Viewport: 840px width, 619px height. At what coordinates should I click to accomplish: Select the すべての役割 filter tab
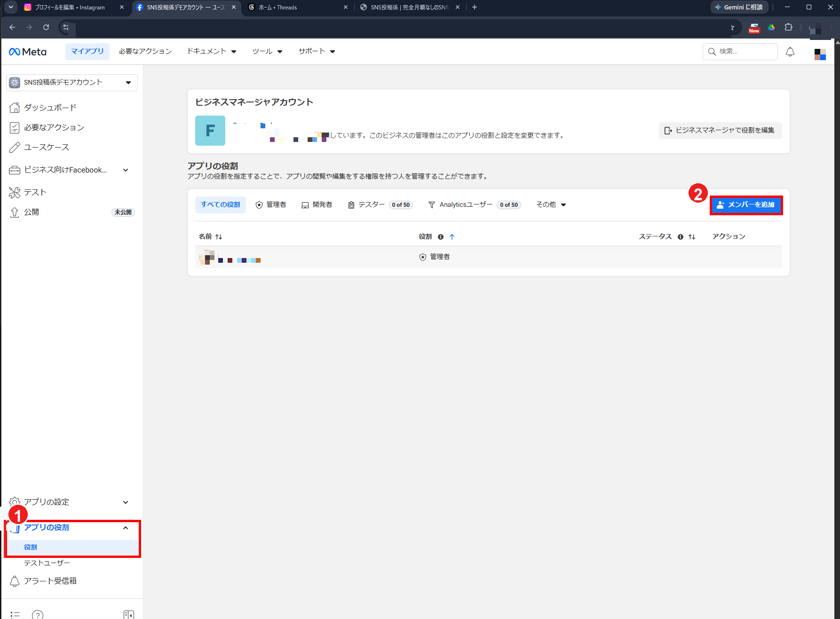pos(221,205)
